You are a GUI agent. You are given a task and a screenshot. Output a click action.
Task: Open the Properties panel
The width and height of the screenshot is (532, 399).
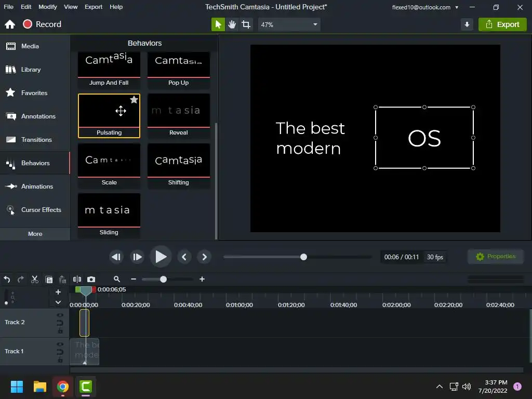click(495, 257)
